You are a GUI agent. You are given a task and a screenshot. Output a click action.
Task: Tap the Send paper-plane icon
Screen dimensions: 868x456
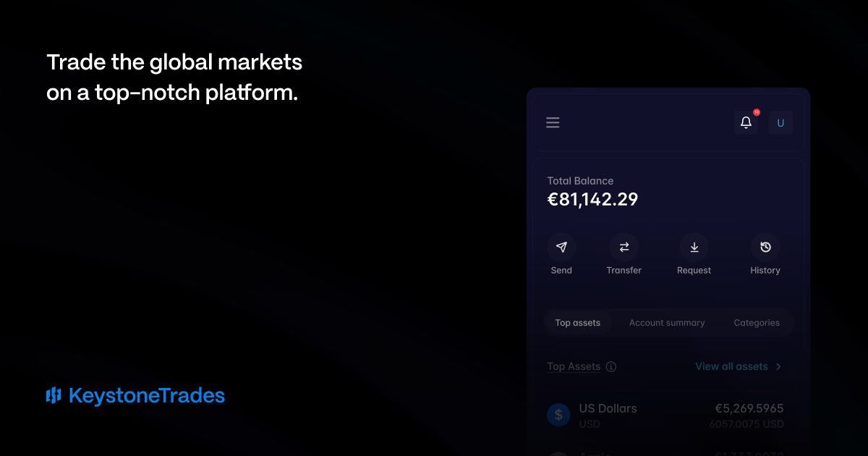(561, 247)
